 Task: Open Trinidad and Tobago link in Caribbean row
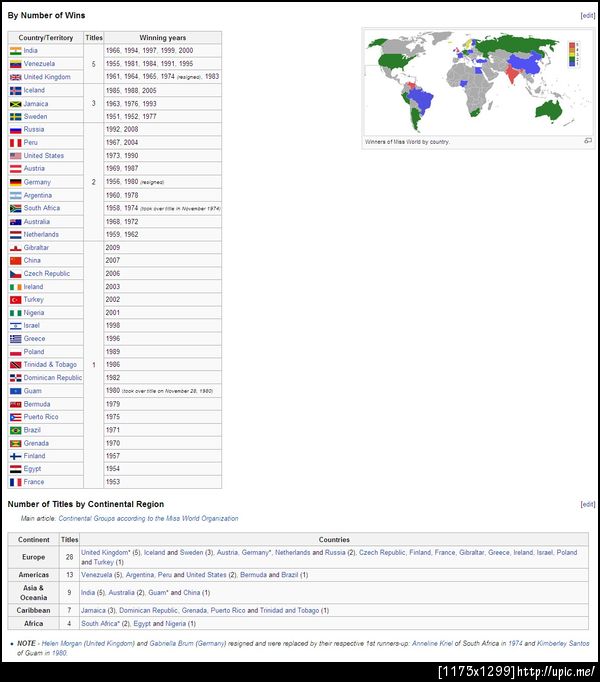pos(289,611)
